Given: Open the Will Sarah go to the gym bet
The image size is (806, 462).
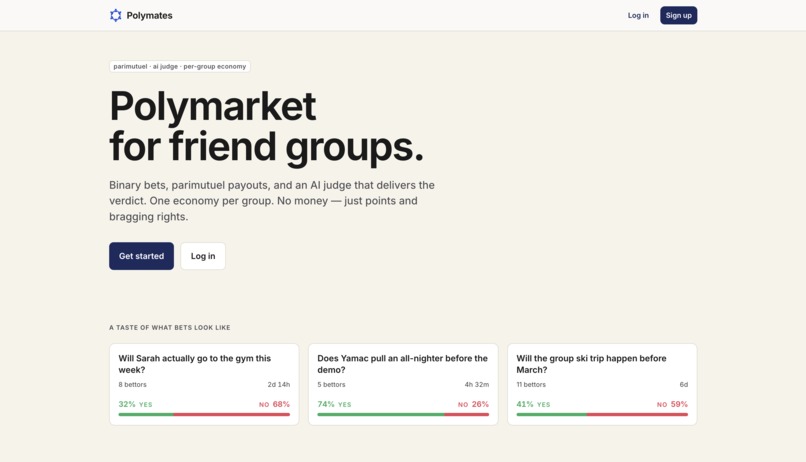Looking at the screenshot, I should [x=204, y=384].
